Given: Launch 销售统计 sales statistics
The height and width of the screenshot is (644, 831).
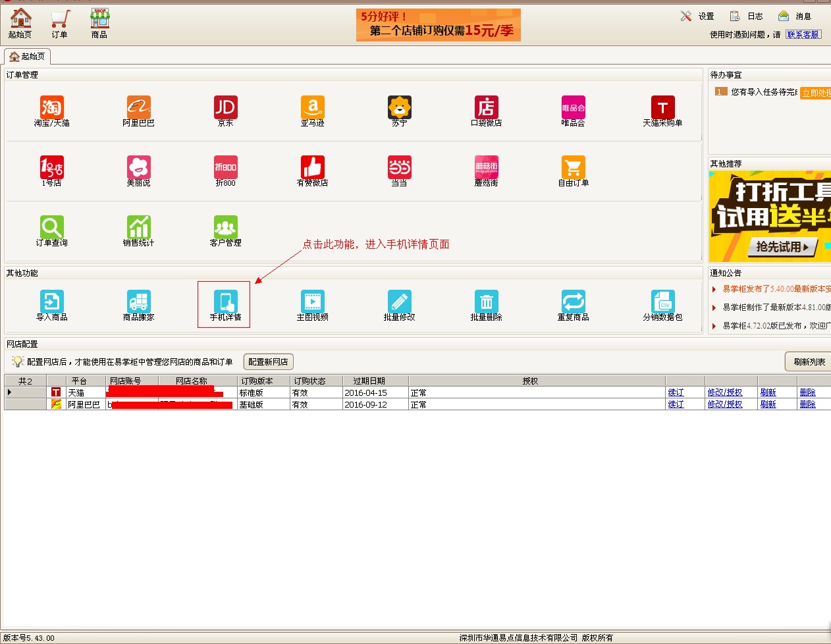Looking at the screenshot, I should click(139, 231).
